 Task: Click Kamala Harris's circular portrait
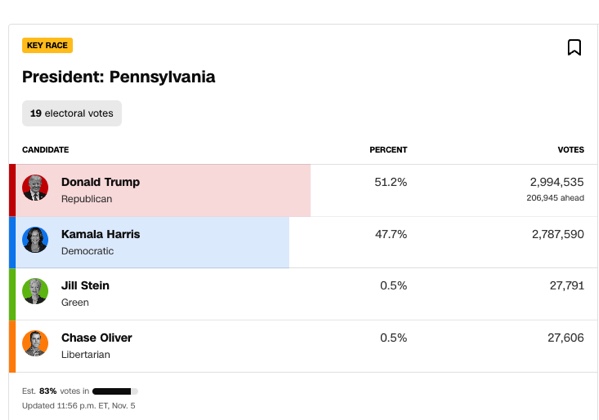tap(35, 240)
